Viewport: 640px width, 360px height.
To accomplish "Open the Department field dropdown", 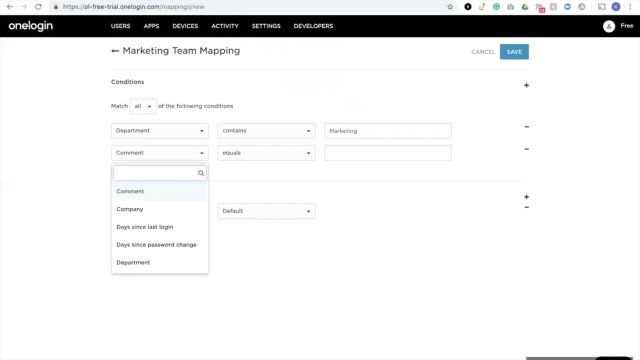I will (160, 131).
